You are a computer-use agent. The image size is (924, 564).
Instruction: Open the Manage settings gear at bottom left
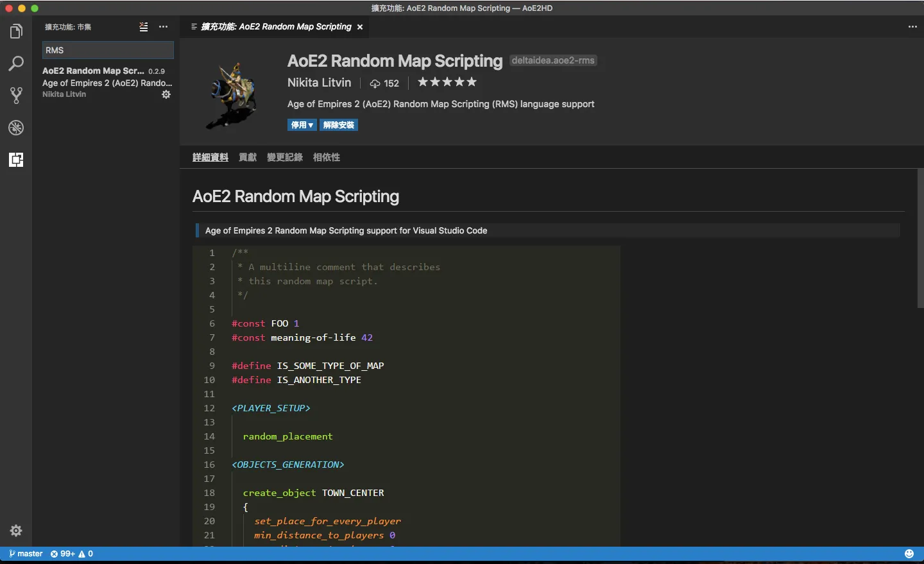pyautogui.click(x=16, y=531)
